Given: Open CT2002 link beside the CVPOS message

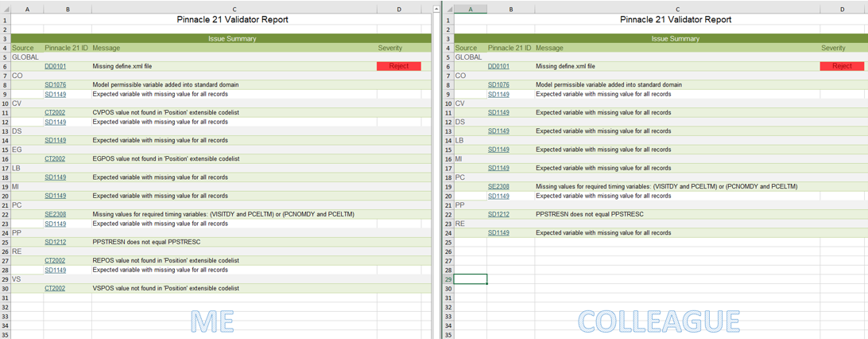Looking at the screenshot, I should (x=56, y=112).
